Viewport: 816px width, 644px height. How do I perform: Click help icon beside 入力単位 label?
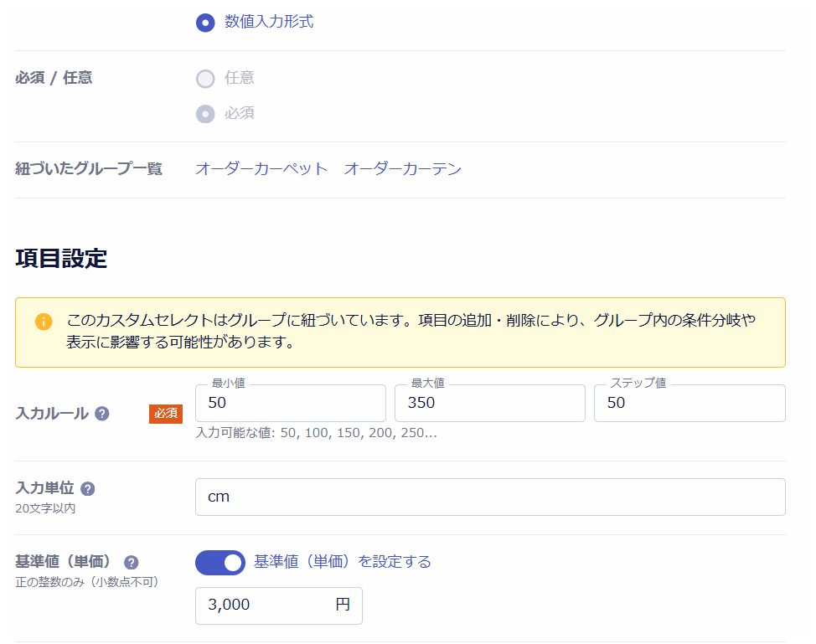88,489
